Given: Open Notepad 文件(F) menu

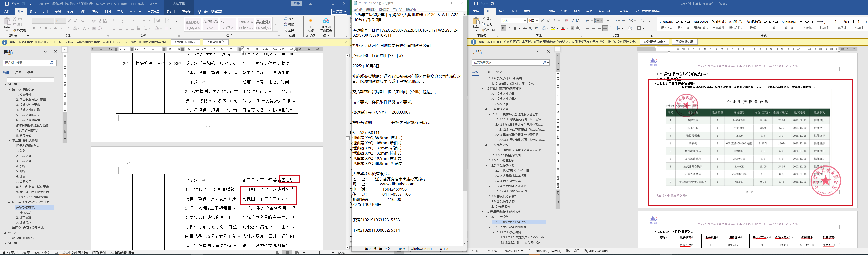Looking at the screenshot, I should pyautogui.click(x=358, y=10).
